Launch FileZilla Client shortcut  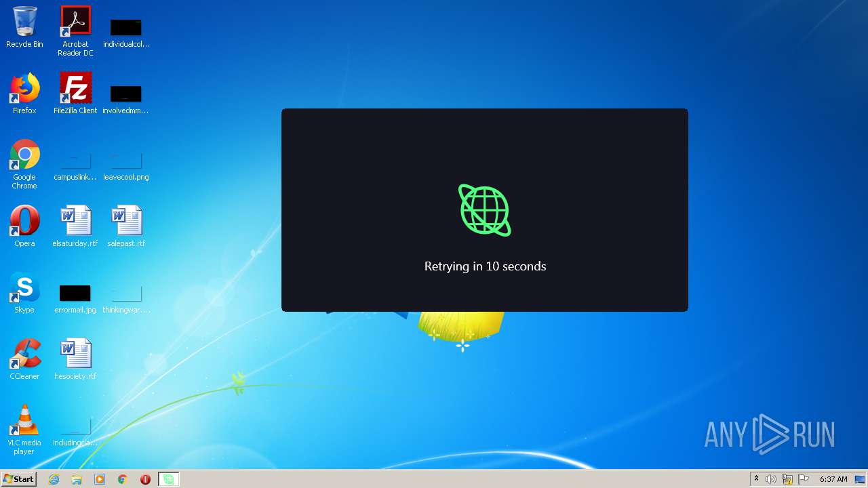75,94
